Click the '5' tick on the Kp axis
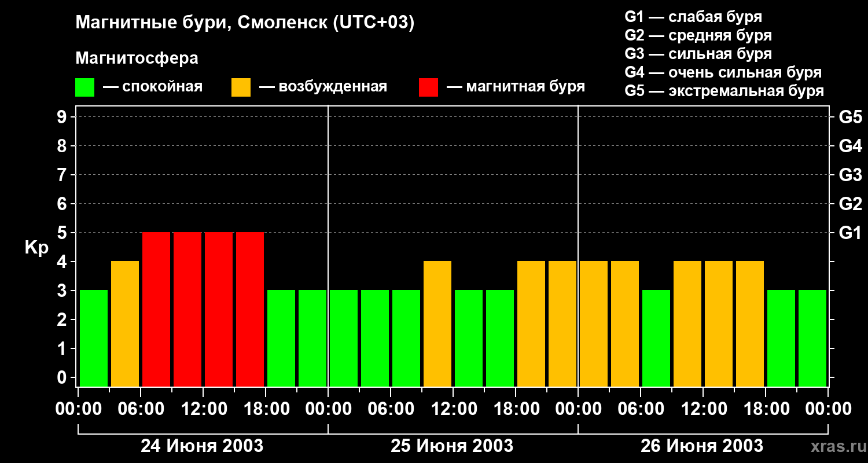The image size is (868, 463). click(x=63, y=233)
